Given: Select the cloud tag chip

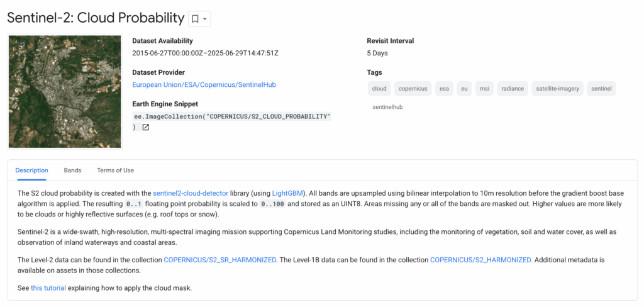Looking at the screenshot, I should (379, 89).
